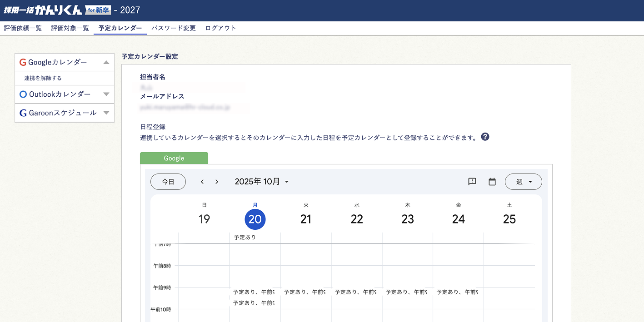Viewport: 644px width, 322px height.
Task: Click the send feedback speech-bubble icon in calendar toolbar
Action: (x=472, y=181)
